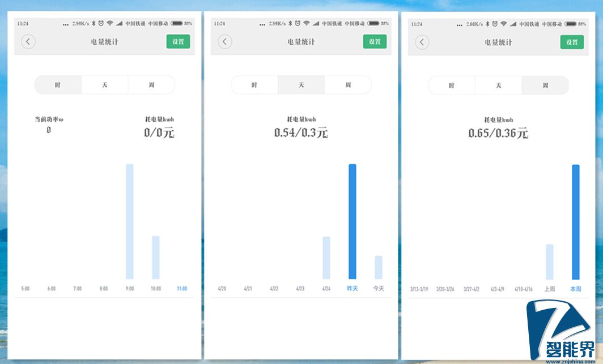Select the tall 9:00 bar in the hourly chart
603x364 pixels.
coord(130,221)
